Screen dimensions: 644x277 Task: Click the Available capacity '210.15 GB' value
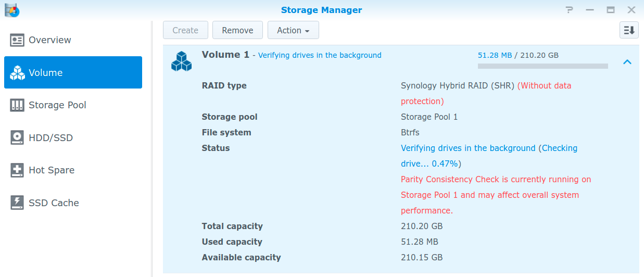tap(422, 257)
